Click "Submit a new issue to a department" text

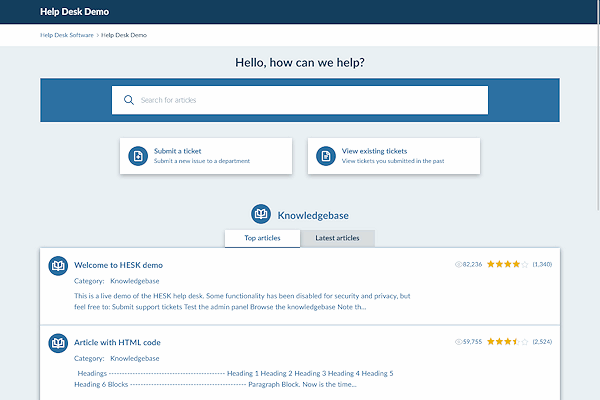202,161
